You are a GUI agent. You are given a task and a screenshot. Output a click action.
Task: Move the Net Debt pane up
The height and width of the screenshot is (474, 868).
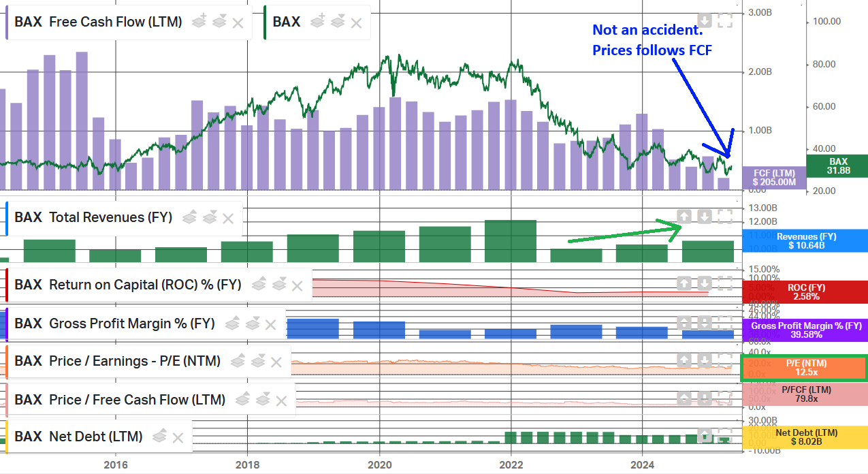pyautogui.click(x=705, y=435)
